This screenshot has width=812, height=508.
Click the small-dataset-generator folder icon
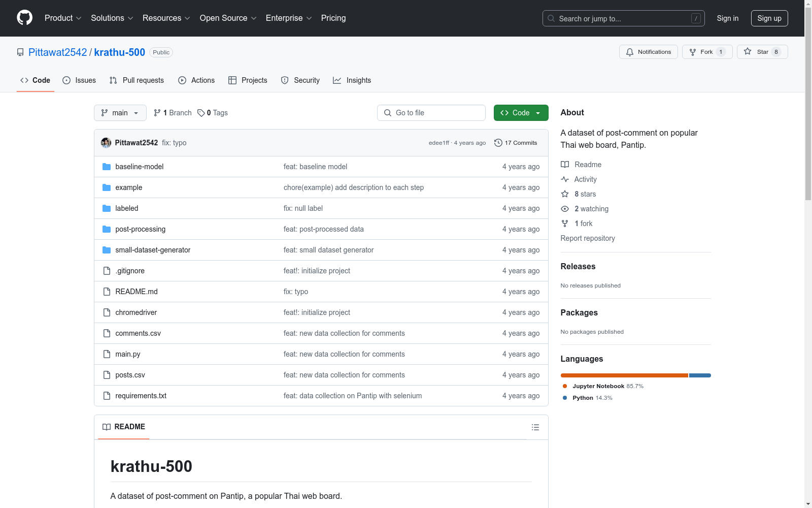(107, 250)
